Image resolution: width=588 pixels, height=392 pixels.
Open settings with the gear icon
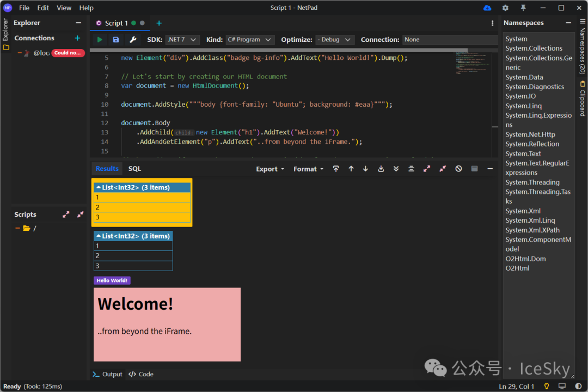(505, 8)
